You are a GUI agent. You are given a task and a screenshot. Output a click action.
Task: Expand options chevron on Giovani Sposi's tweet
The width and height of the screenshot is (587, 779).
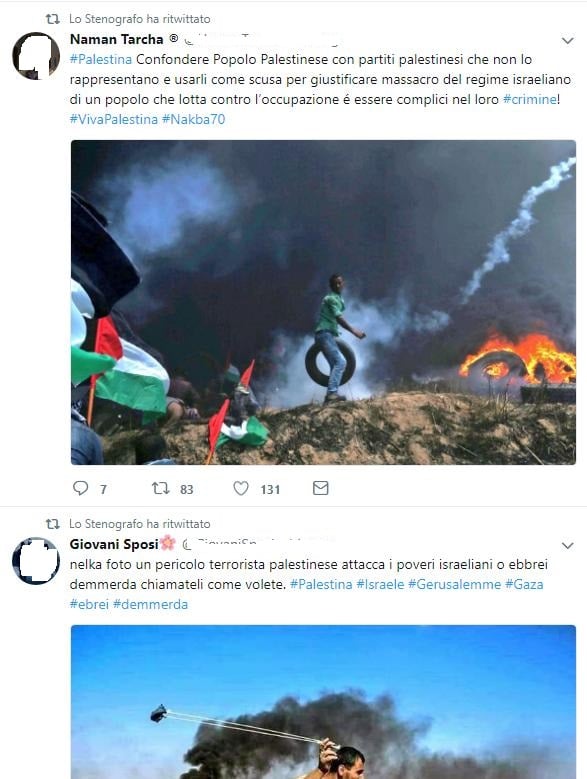(568, 545)
